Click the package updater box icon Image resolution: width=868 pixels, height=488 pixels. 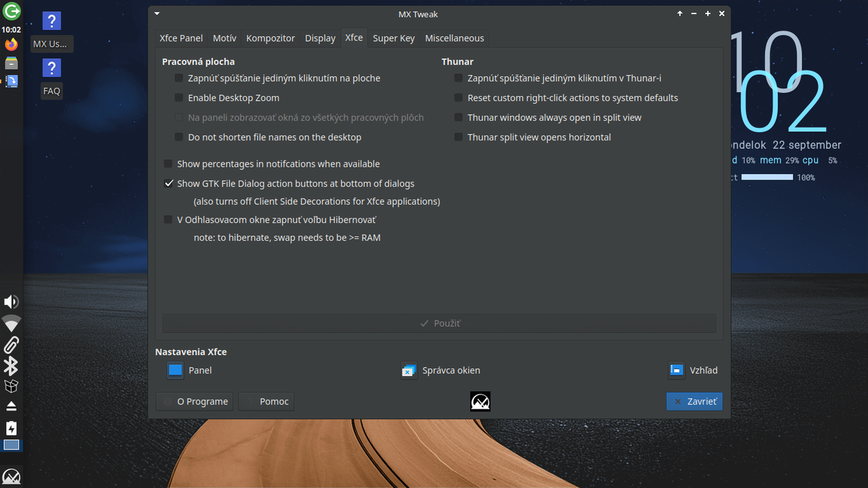pyautogui.click(x=12, y=386)
